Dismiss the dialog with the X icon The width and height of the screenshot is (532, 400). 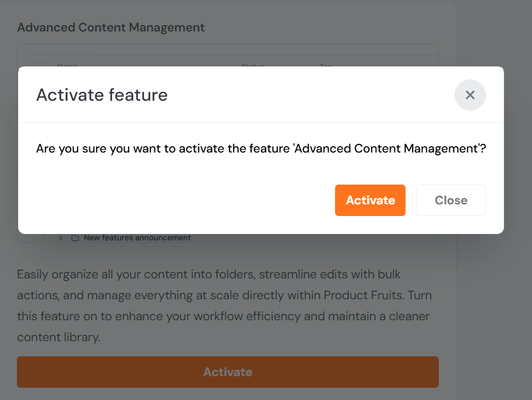point(470,95)
